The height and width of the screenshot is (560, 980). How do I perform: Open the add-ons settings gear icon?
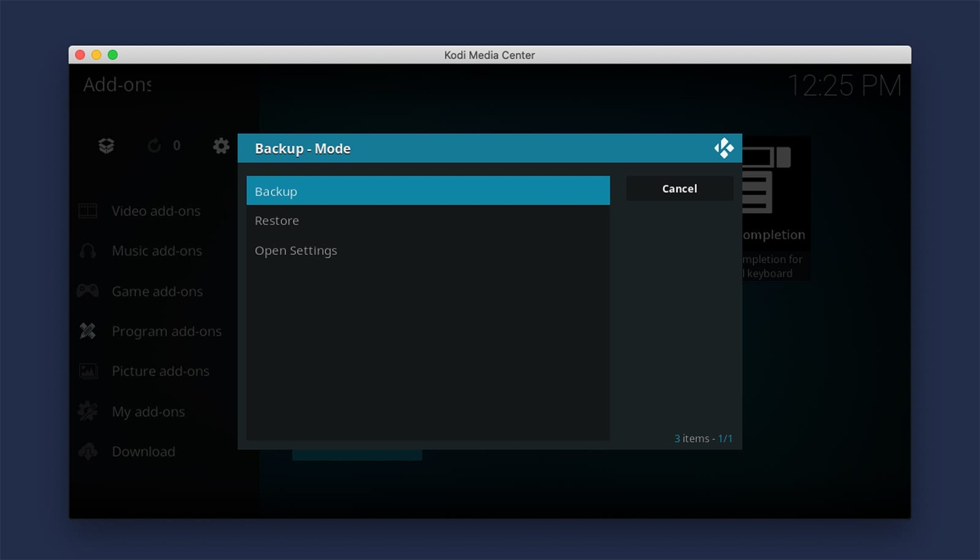pyautogui.click(x=221, y=145)
